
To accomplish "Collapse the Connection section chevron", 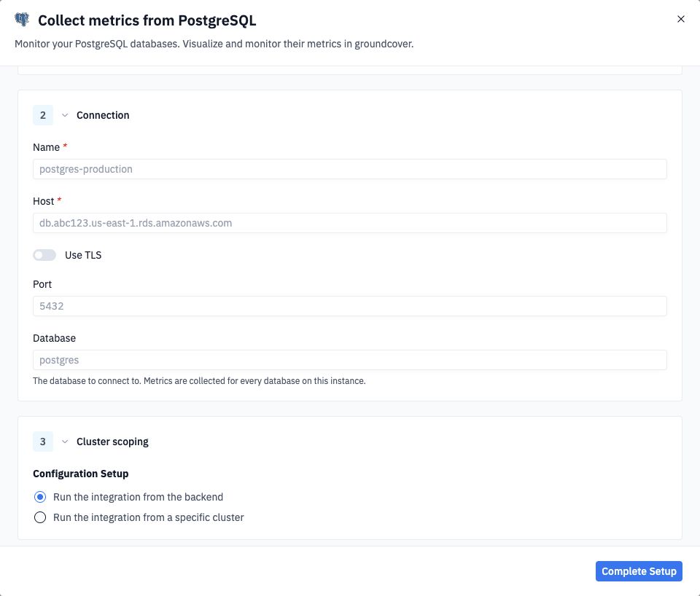I will (65, 115).
